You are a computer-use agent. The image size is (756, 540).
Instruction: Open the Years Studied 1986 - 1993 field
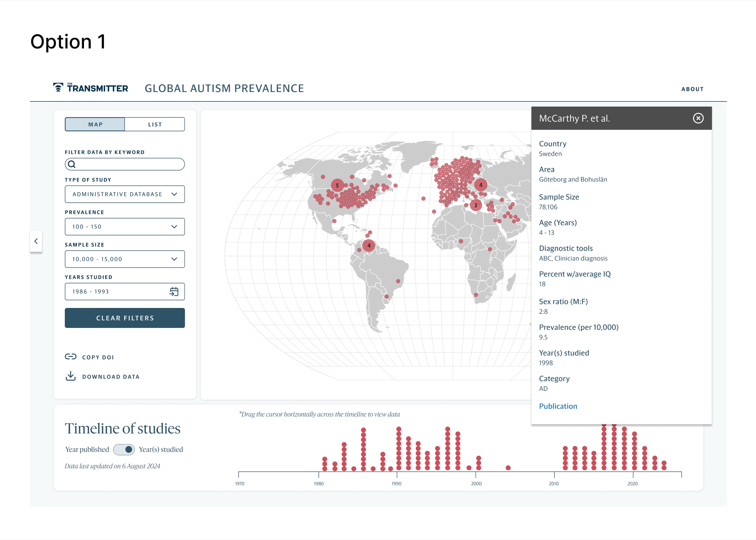(x=125, y=292)
